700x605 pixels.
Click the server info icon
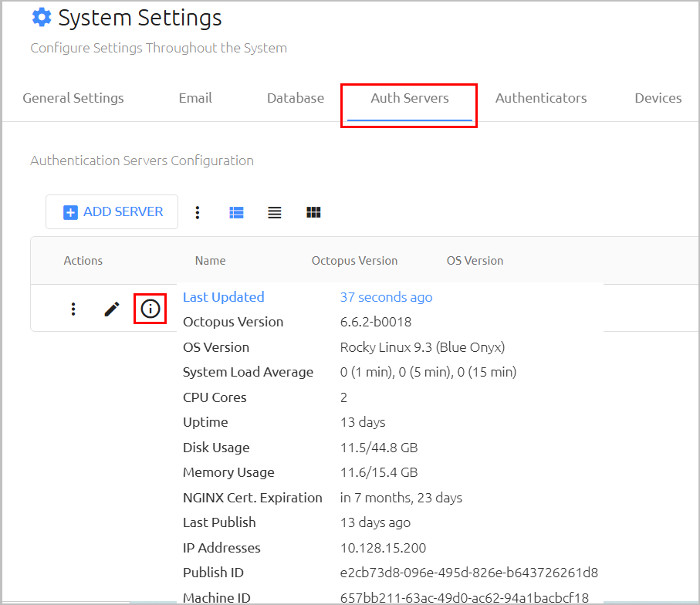[x=150, y=309]
